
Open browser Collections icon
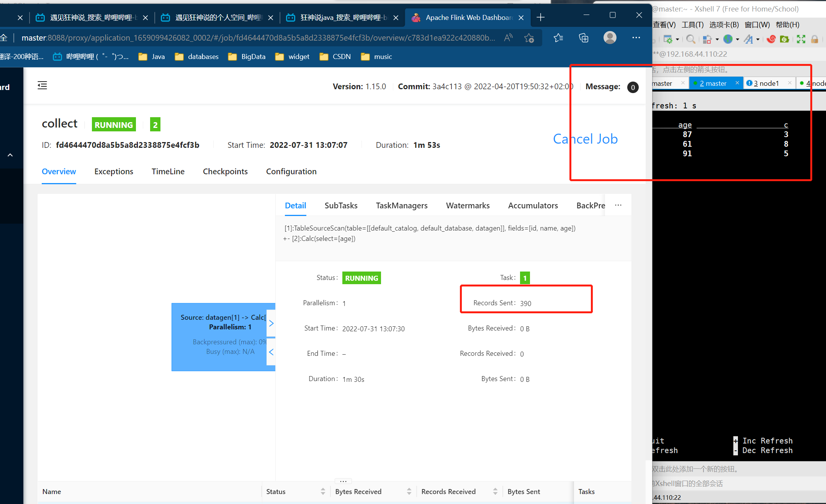coord(583,38)
